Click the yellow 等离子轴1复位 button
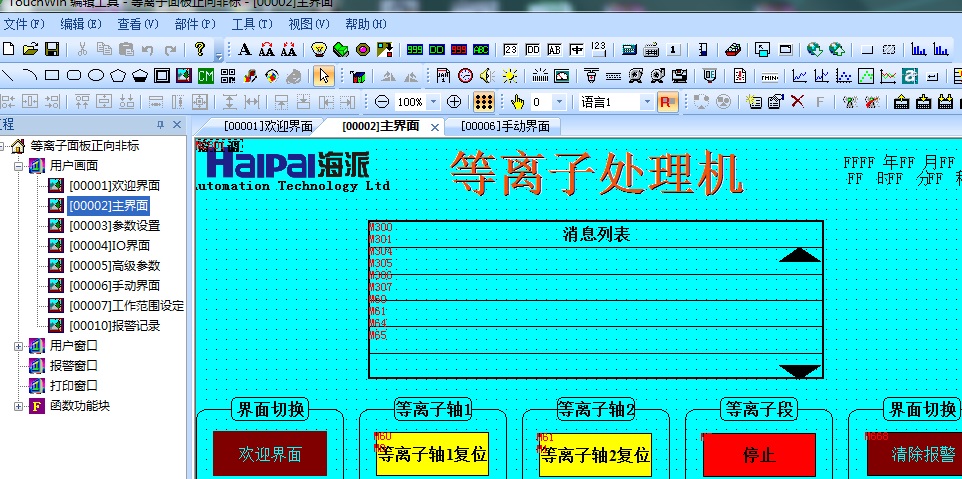This screenshot has height=479, width=962. tap(432, 455)
